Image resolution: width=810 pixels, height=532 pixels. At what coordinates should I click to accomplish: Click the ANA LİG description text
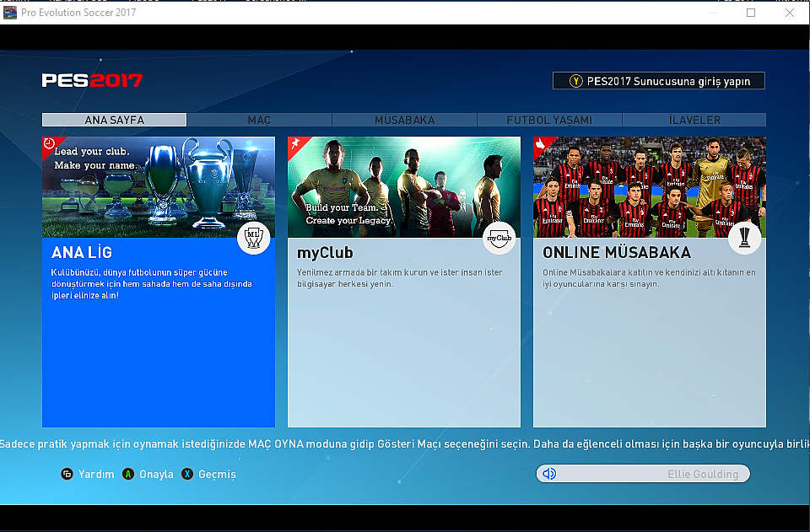151,284
